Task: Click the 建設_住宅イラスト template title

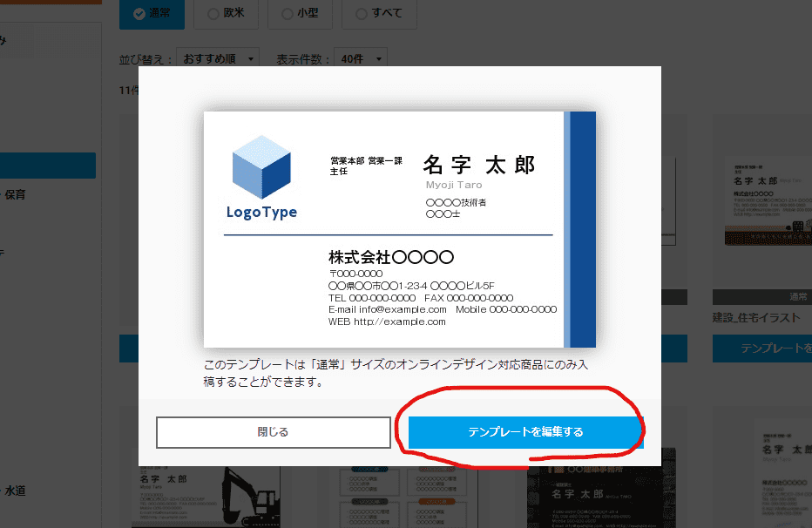Action: tap(756, 318)
